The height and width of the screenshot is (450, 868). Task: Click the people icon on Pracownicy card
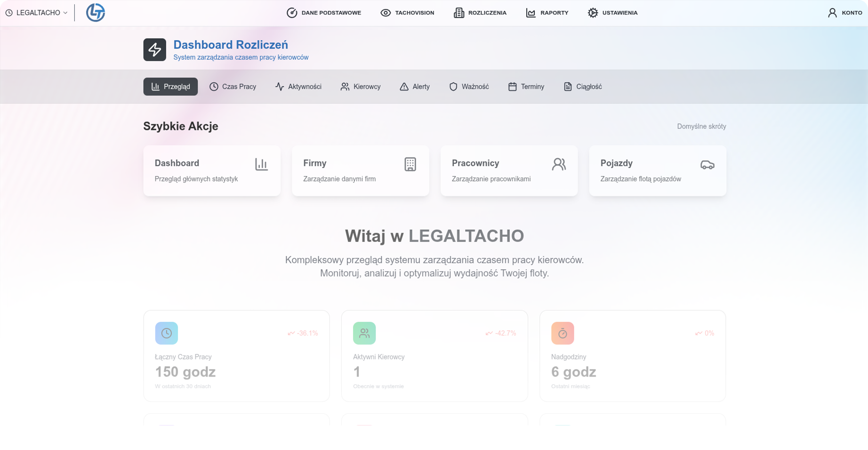[x=559, y=164]
